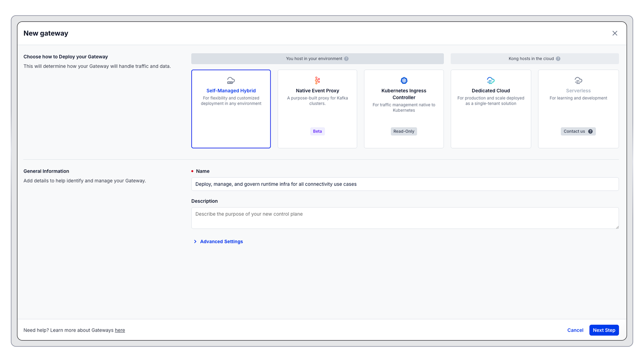
Task: Click the Beta badge on Native Event Proxy
Action: click(317, 131)
